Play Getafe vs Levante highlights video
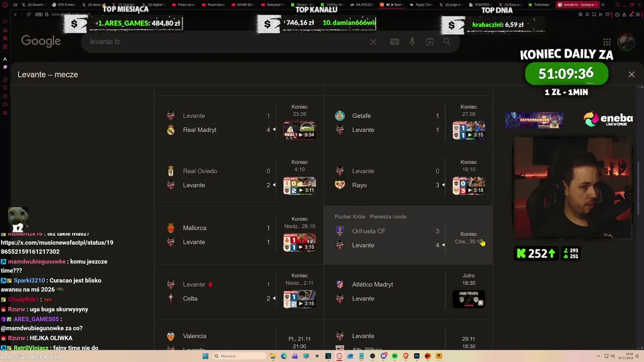644x362 pixels. pos(468,130)
